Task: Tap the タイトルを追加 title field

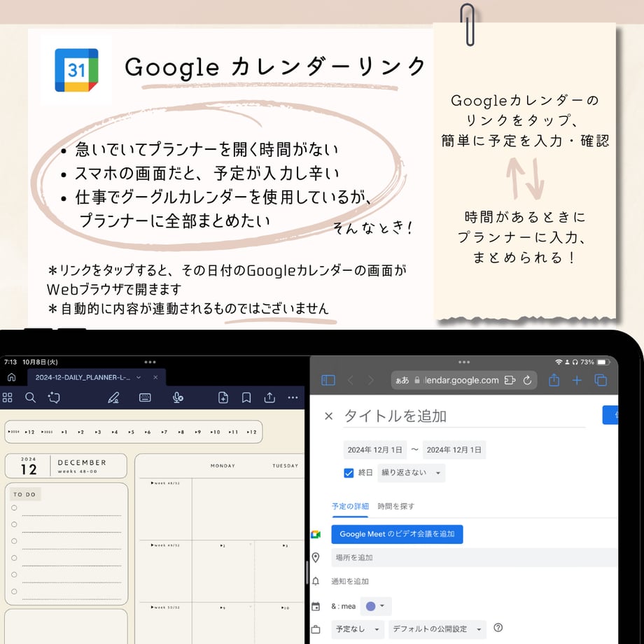Action: 464,416
